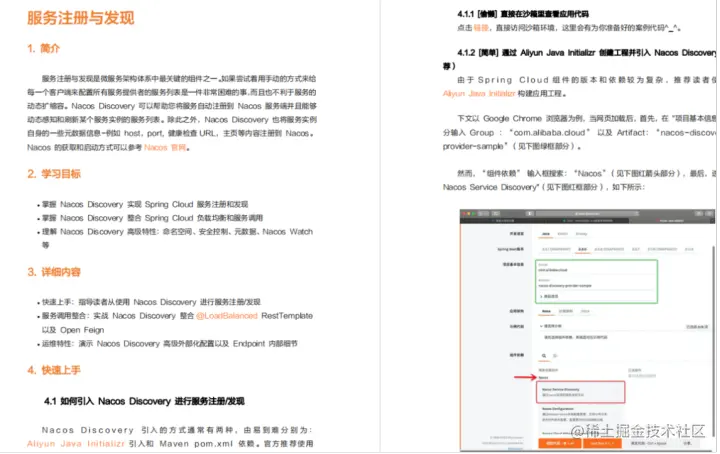This screenshot has height=454, width=720.
Task: Click the Google Chrome 浏览器 paragraph
Action: pyautogui.click(x=579, y=133)
